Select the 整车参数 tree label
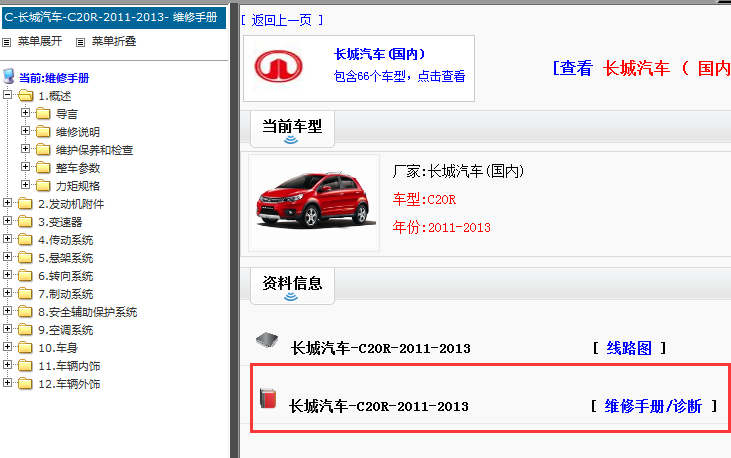The image size is (731, 458). click(78, 168)
